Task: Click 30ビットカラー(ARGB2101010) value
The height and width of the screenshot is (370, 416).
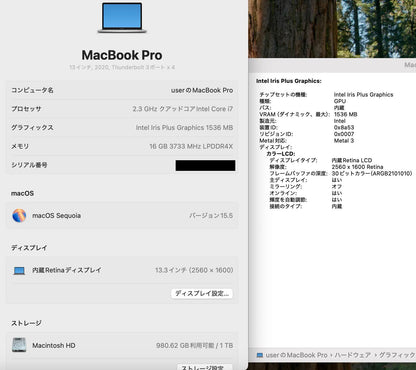Action: (x=372, y=173)
